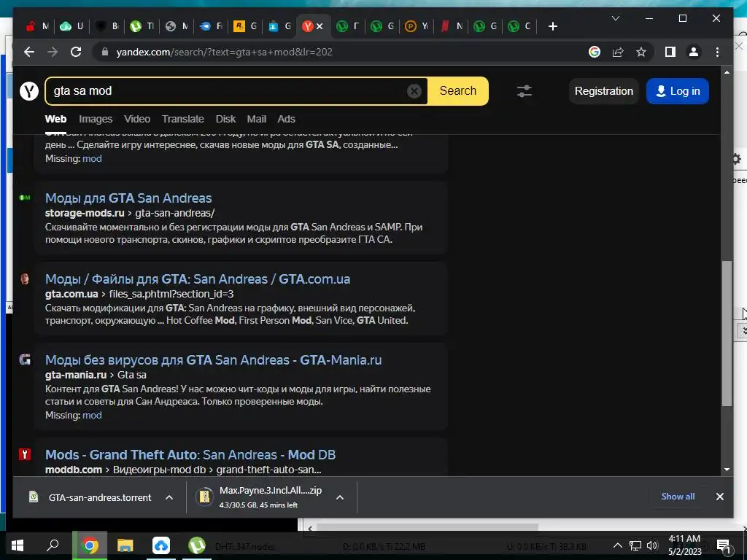Open the volume control in tray
The height and width of the screenshot is (560, 747).
coord(652,545)
